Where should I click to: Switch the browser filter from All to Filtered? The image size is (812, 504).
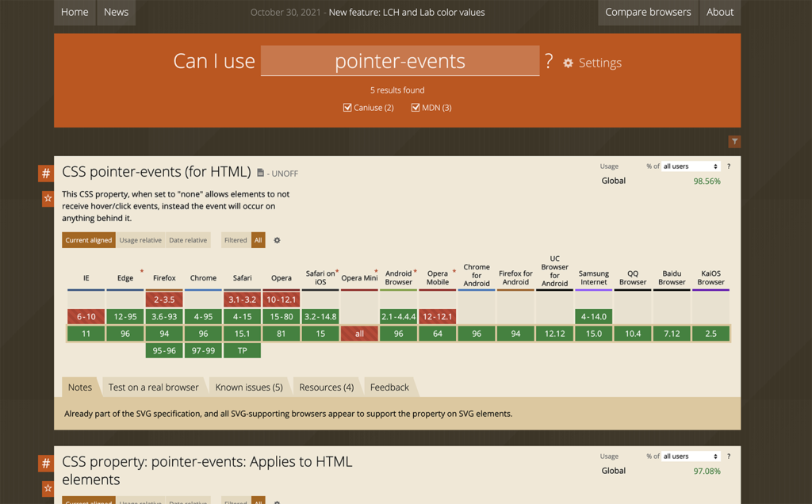click(235, 239)
